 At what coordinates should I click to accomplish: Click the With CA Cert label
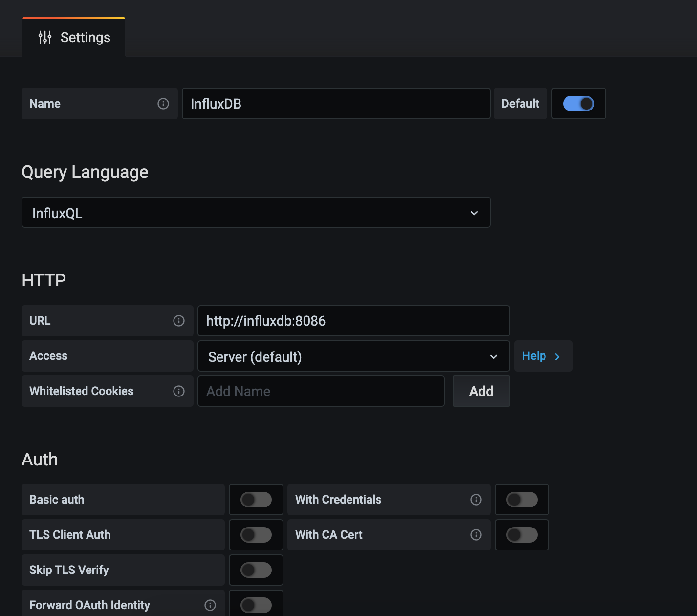coord(329,535)
